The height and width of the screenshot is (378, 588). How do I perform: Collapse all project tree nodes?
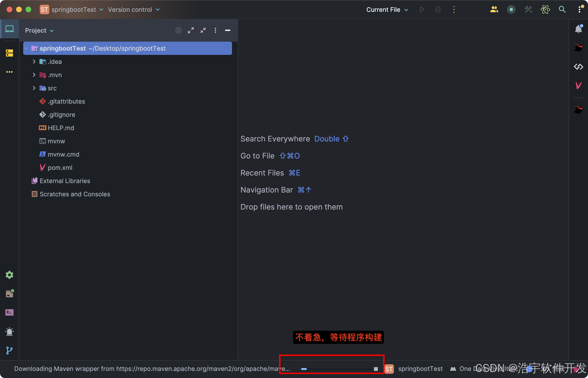(x=203, y=30)
